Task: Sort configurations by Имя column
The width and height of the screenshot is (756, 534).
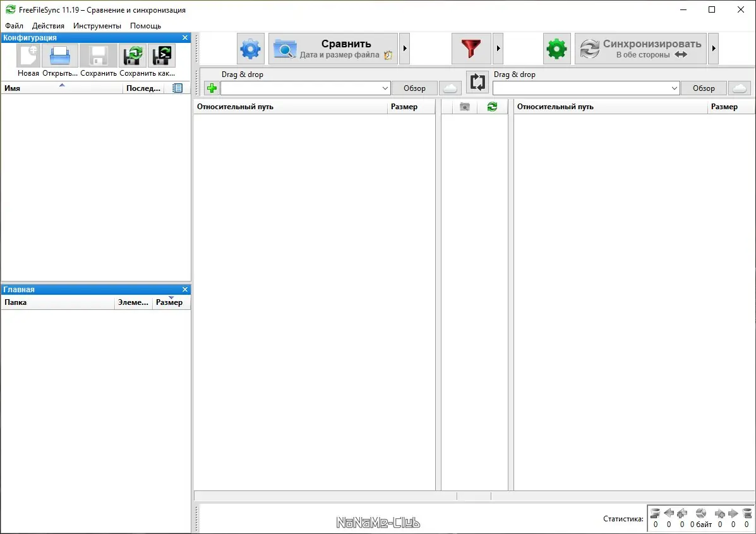Action: click(62, 88)
